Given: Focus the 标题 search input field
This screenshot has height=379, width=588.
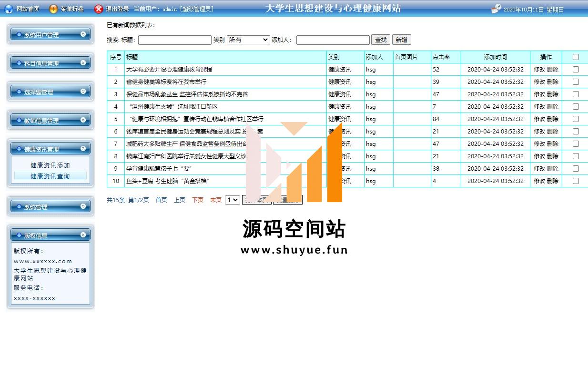Looking at the screenshot, I should coord(175,40).
